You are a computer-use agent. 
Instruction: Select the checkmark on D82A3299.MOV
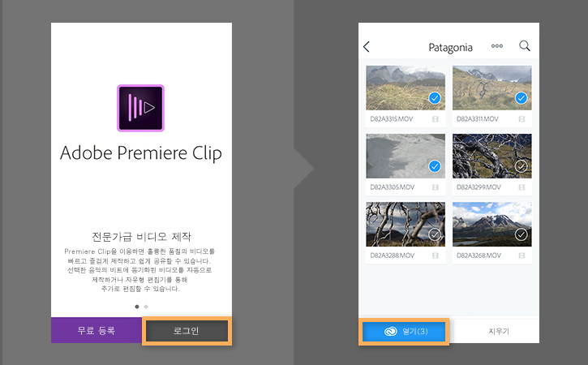click(x=521, y=166)
